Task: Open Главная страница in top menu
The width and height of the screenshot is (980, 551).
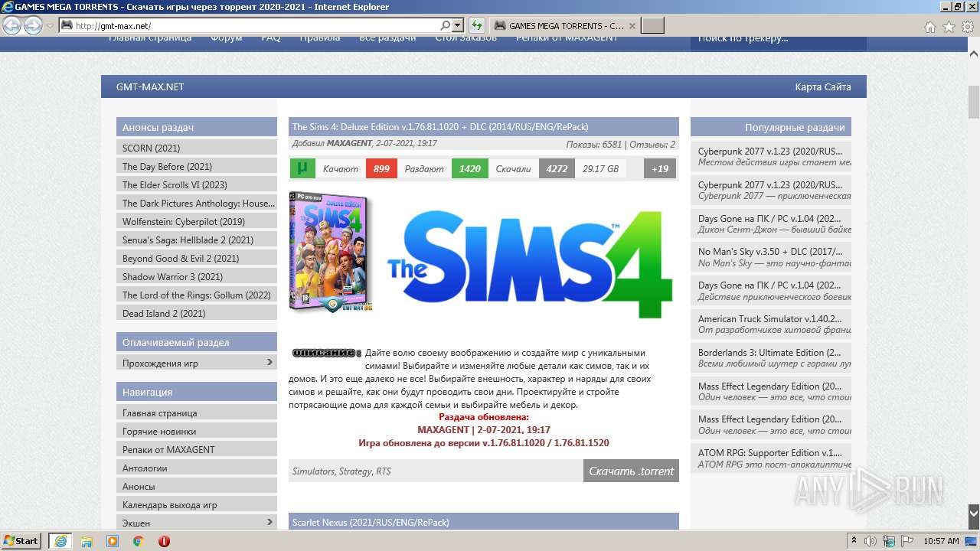Action: pyautogui.click(x=150, y=37)
